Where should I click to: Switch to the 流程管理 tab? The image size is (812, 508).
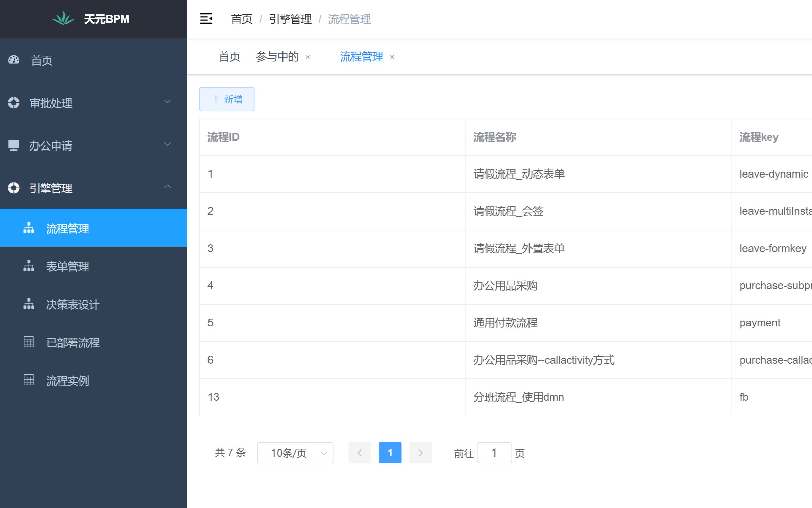362,56
